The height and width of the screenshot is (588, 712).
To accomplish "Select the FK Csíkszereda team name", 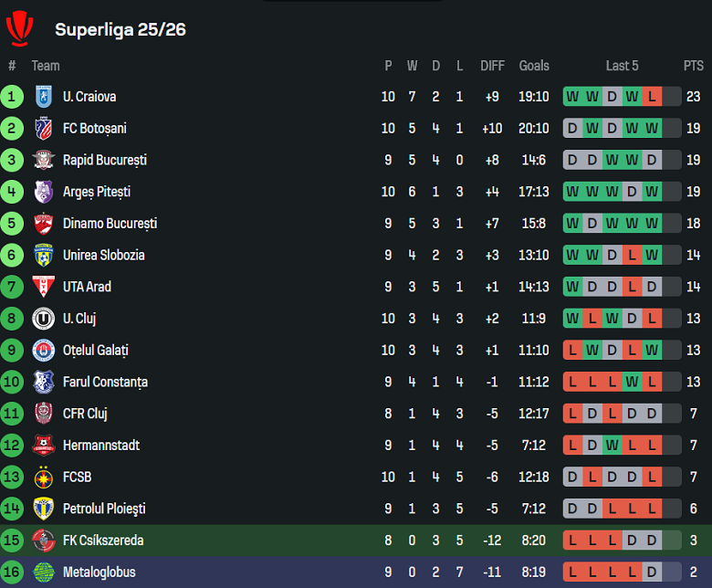I will coord(103,541).
